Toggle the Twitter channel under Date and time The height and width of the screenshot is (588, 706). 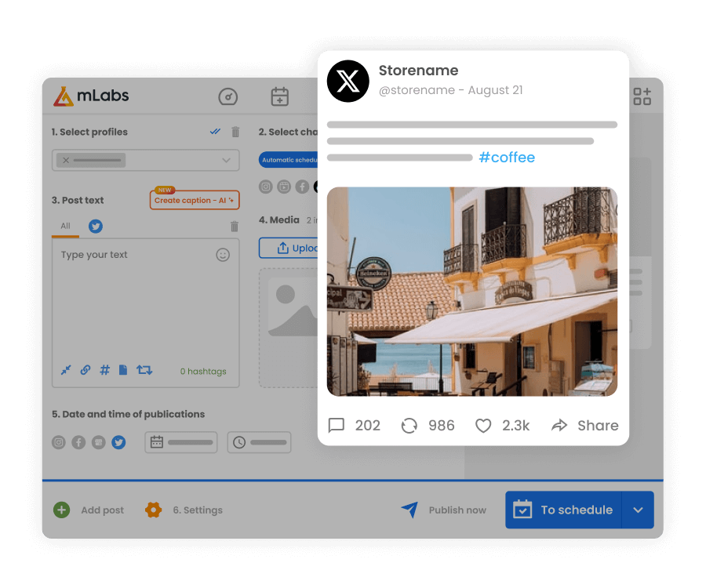click(118, 442)
